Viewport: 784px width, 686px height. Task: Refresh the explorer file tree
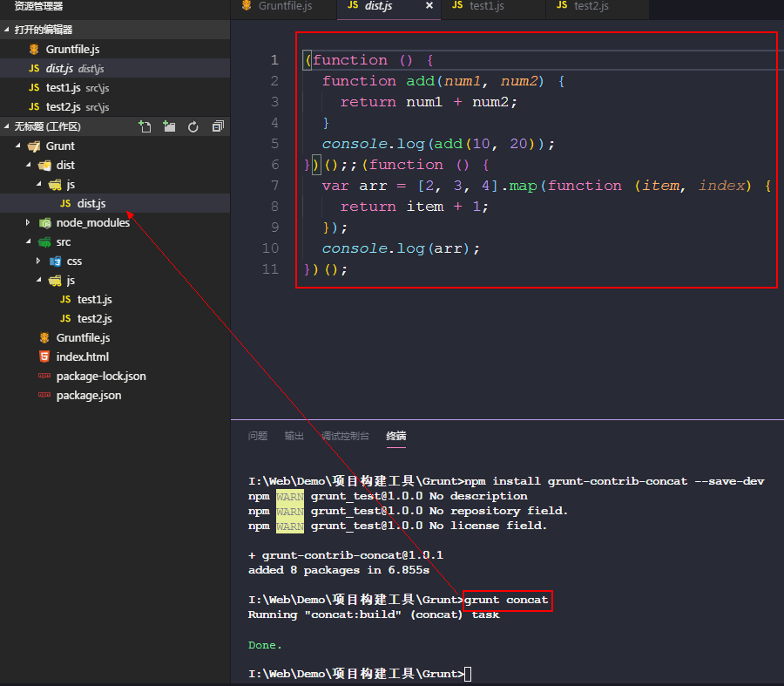pos(193,126)
